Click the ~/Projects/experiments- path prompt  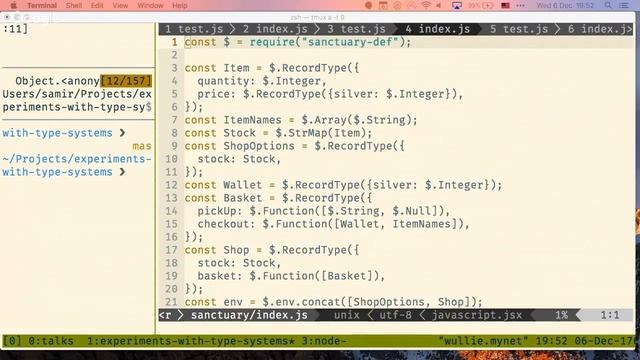(77, 159)
